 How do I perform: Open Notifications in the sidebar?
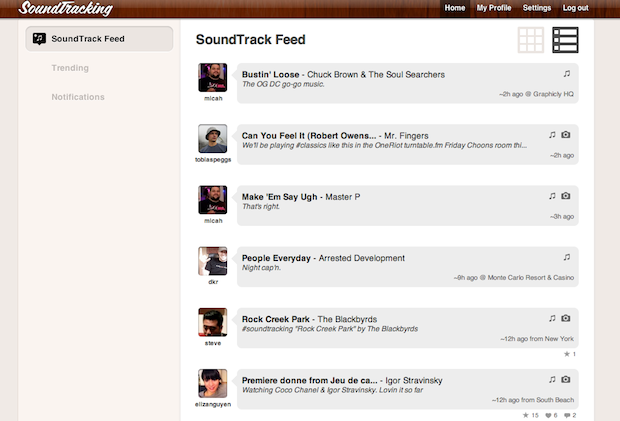(x=78, y=97)
